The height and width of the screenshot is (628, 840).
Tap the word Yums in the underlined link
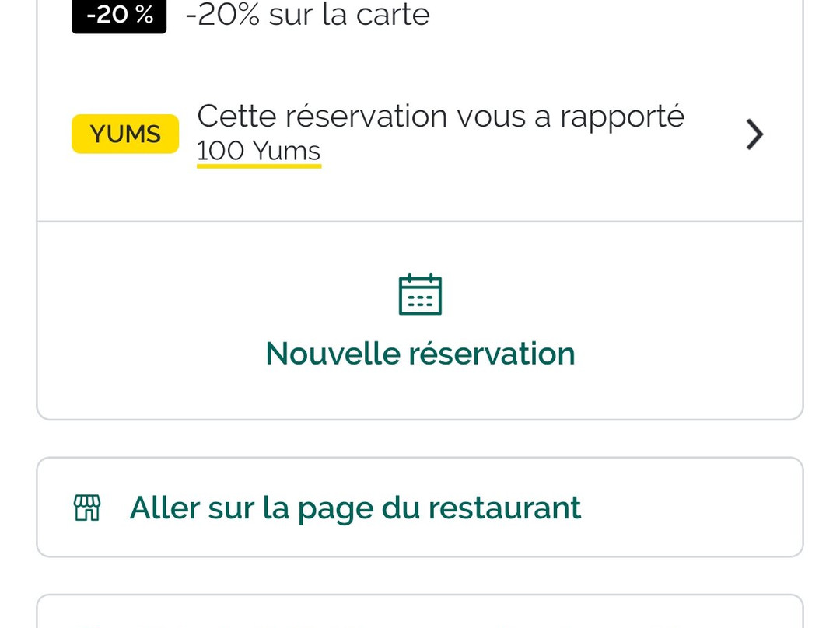point(286,151)
